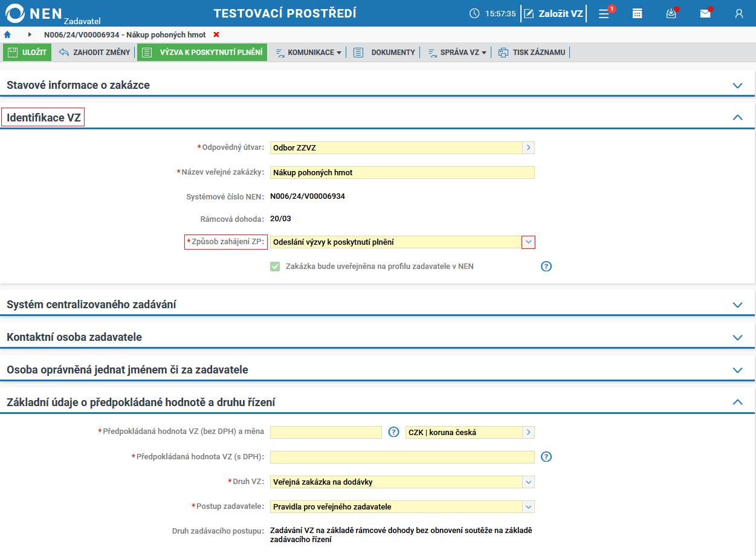
Task: Open the Komunikace menu
Action: [x=308, y=53]
